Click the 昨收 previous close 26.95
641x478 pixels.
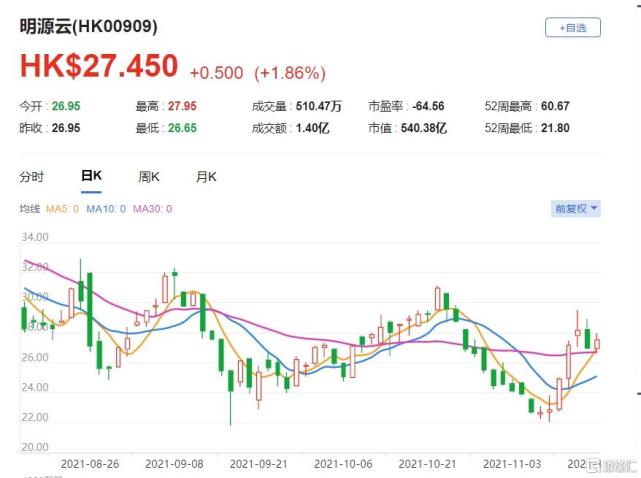[66, 128]
